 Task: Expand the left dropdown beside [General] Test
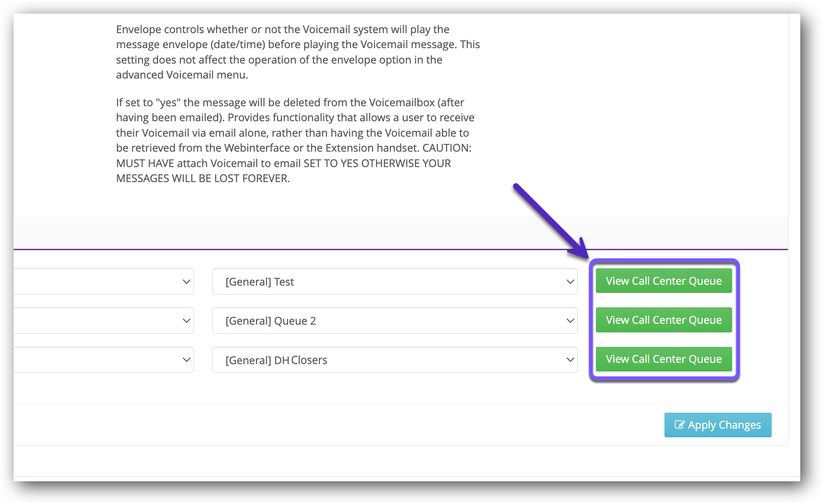pos(104,282)
